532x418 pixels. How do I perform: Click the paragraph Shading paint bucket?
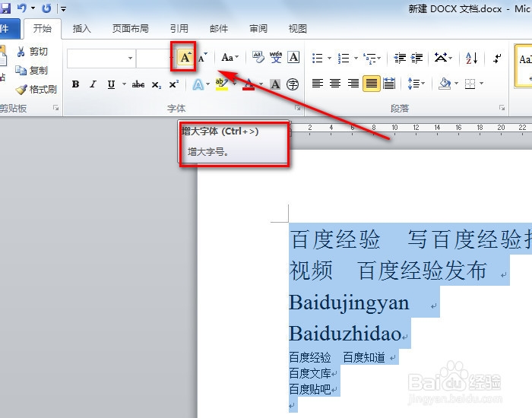(444, 83)
